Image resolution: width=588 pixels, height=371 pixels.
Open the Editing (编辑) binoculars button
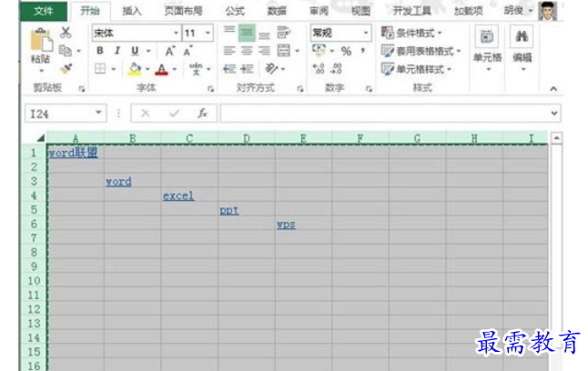pyautogui.click(x=522, y=49)
